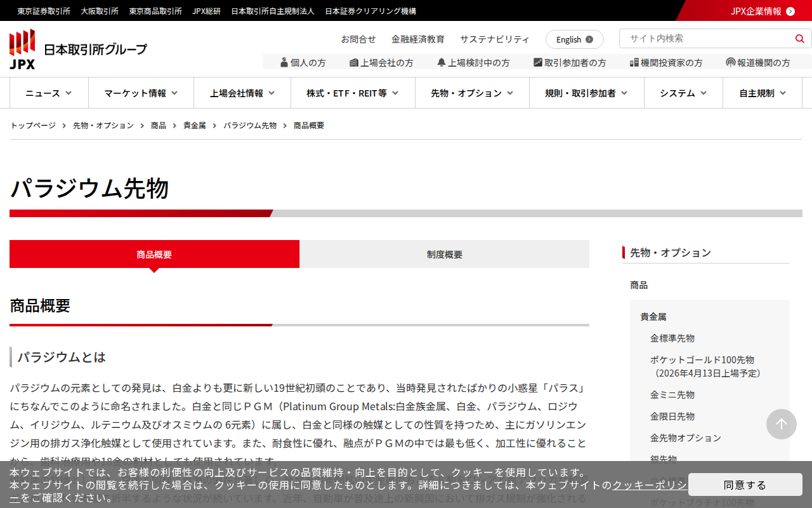Open 金融経済教育 link
Image resolution: width=812 pixels, height=508 pixels.
point(418,39)
